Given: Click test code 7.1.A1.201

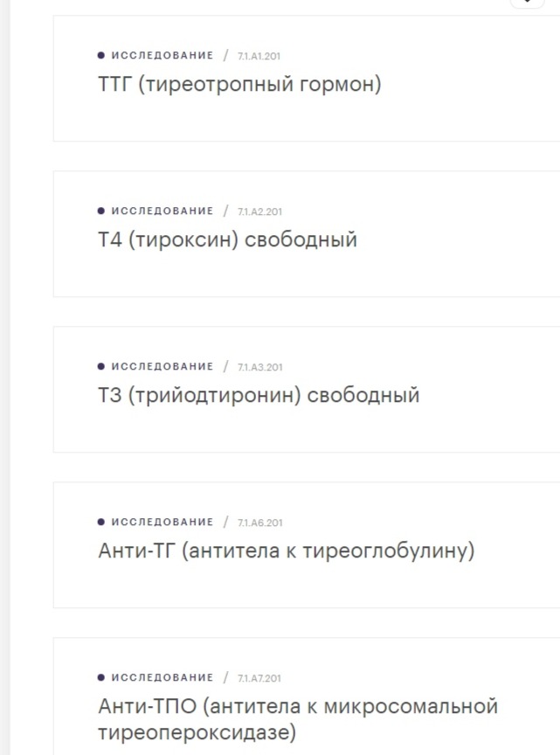Looking at the screenshot, I should [259, 56].
